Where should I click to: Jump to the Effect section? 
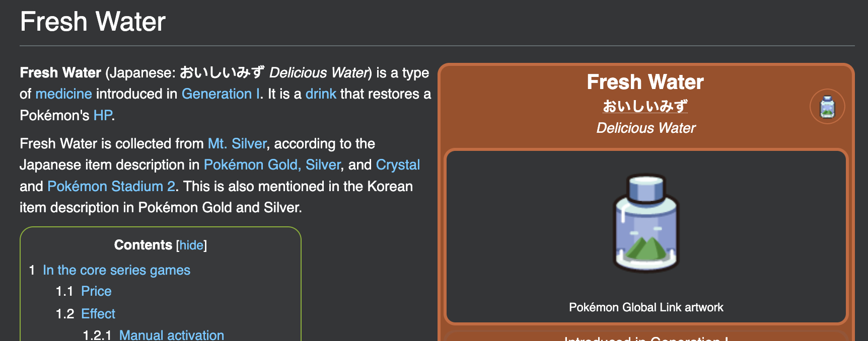(x=98, y=314)
